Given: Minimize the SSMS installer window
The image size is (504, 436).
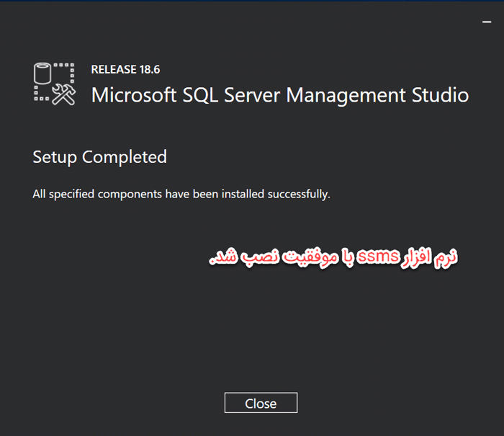Looking at the screenshot, I should click(x=487, y=22).
